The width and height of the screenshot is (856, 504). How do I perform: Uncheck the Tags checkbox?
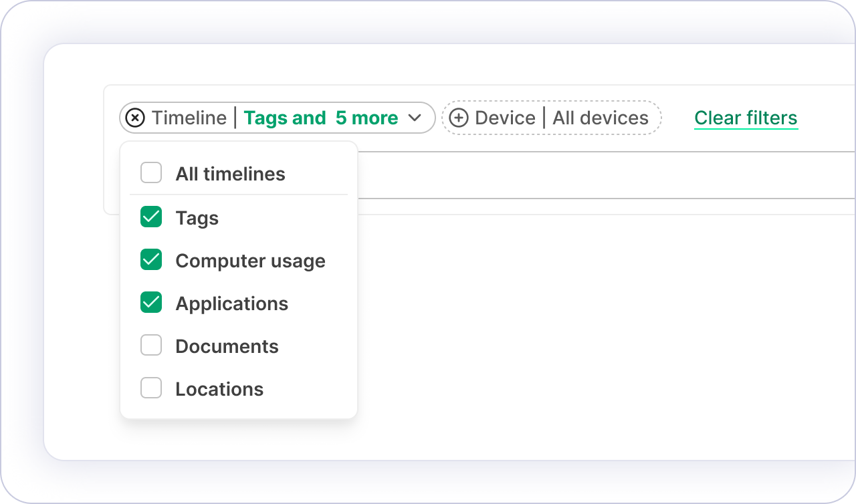coord(151,217)
